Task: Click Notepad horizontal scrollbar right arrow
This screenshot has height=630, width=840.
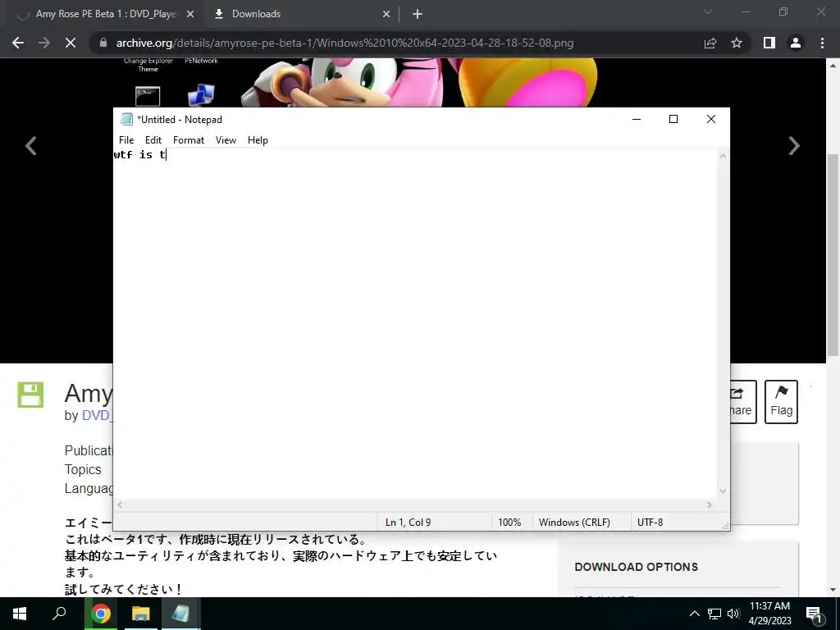Action: click(710, 504)
